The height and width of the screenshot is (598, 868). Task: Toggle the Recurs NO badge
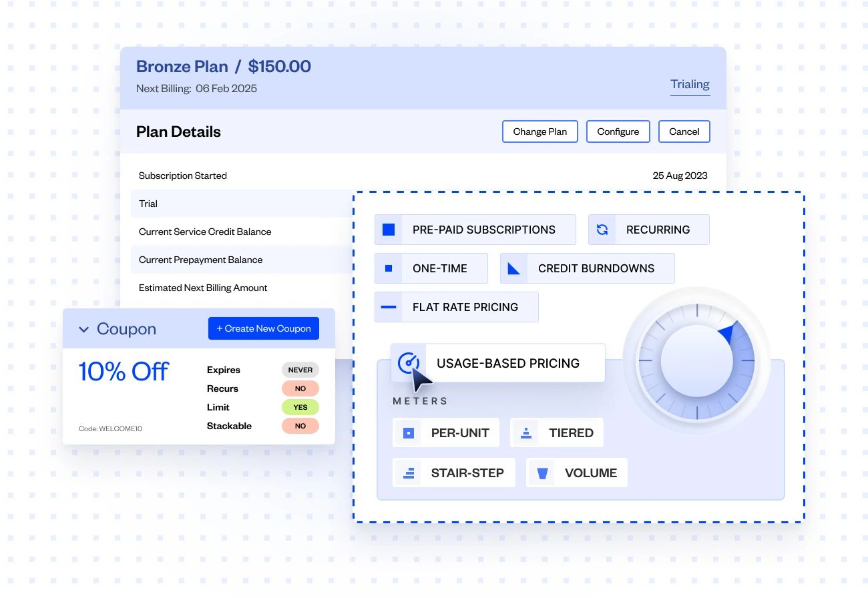point(300,388)
